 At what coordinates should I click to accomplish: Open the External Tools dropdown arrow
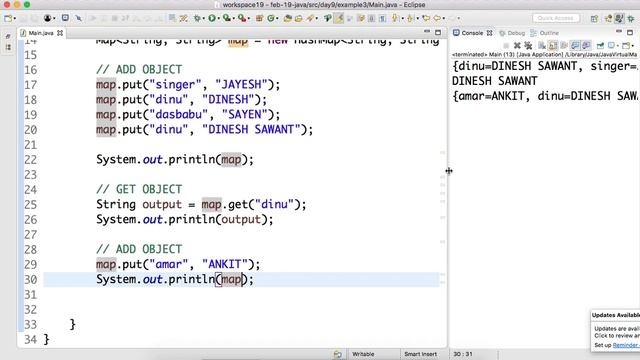[249, 18]
